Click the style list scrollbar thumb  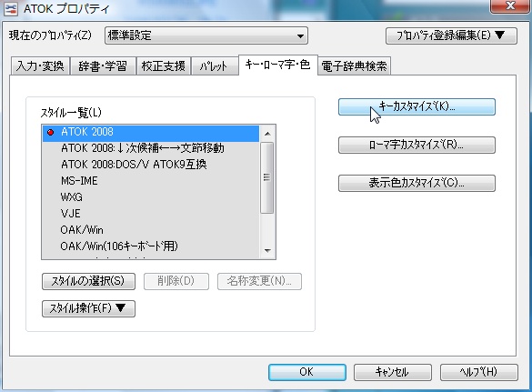coord(267,178)
